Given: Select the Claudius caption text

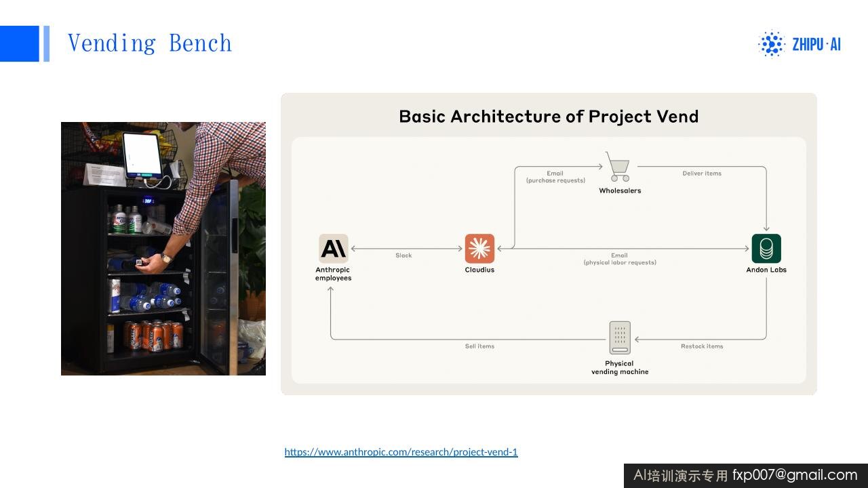Looking at the screenshot, I should coord(479,270).
